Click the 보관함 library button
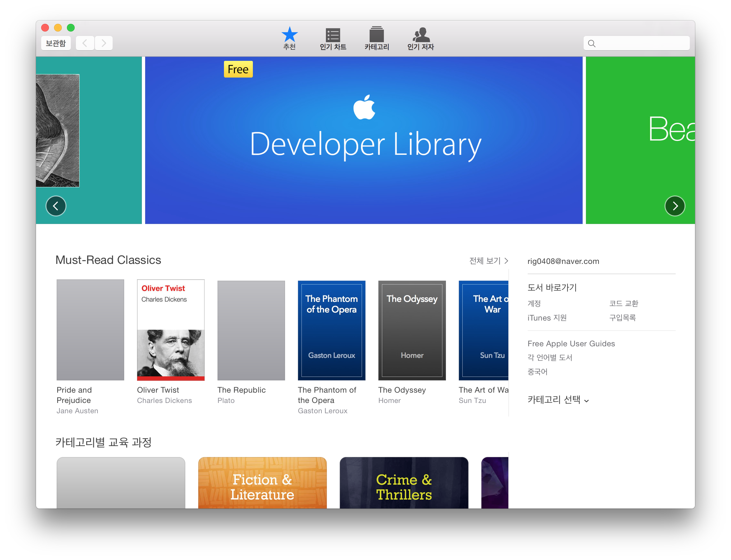Screen dimensions: 731x560 (56, 43)
